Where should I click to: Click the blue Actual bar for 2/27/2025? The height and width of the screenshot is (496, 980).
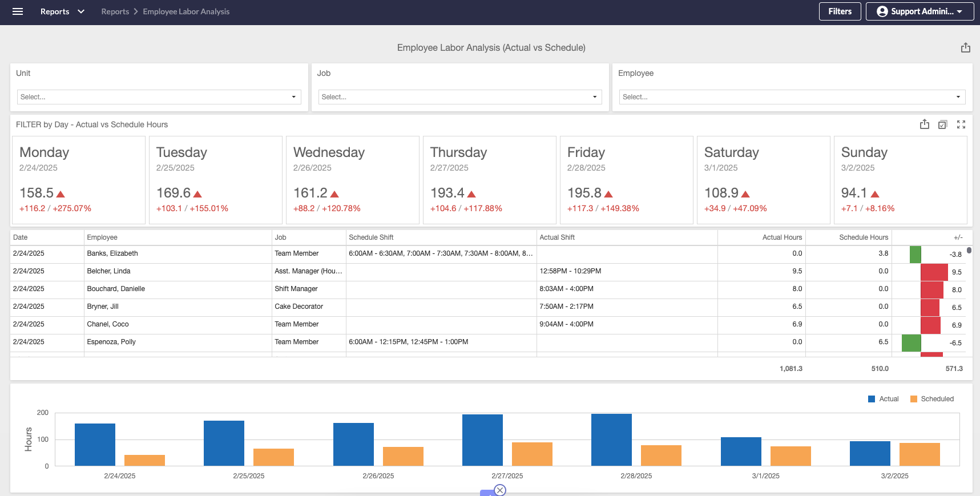[482, 440]
